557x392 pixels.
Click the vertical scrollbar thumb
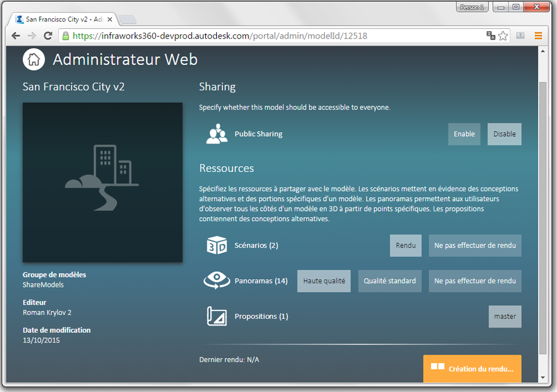coord(543,218)
